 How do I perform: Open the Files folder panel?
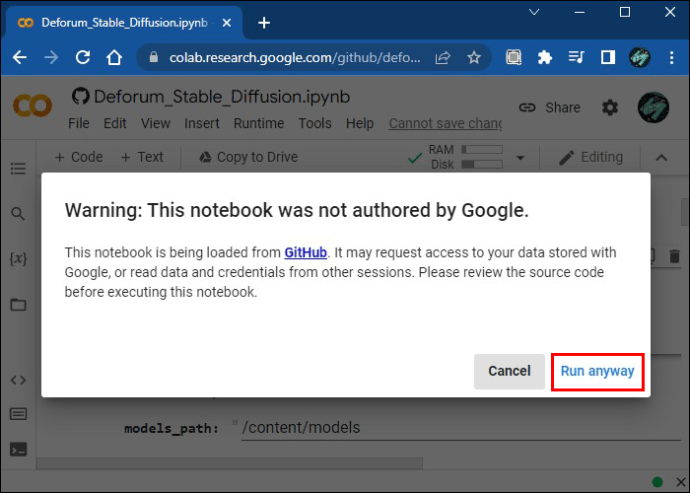pyautogui.click(x=18, y=305)
